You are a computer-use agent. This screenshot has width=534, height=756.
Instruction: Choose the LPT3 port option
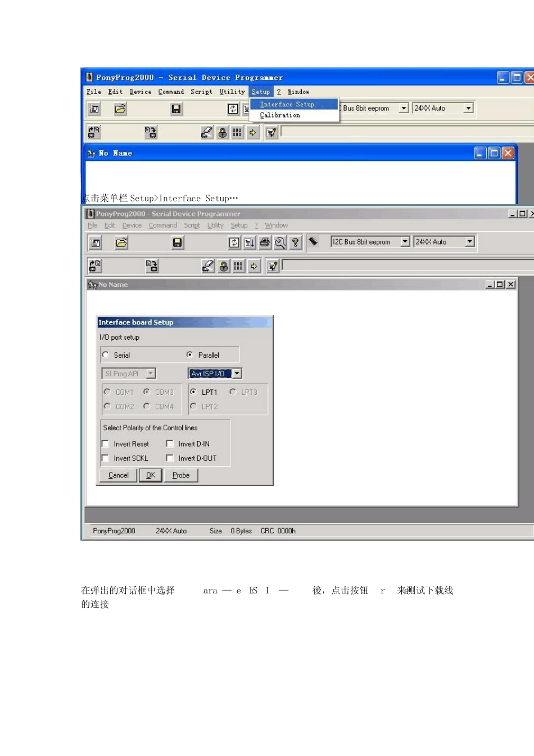pos(233,392)
